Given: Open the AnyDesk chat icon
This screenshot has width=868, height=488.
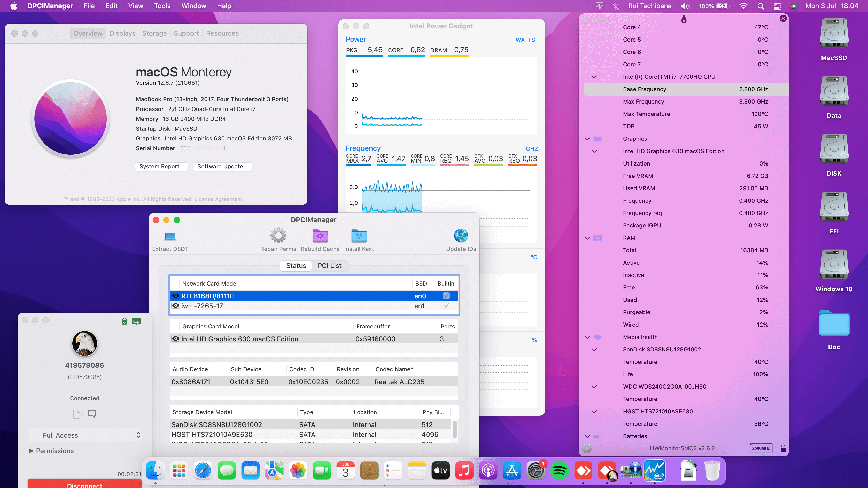Looking at the screenshot, I should [92, 414].
